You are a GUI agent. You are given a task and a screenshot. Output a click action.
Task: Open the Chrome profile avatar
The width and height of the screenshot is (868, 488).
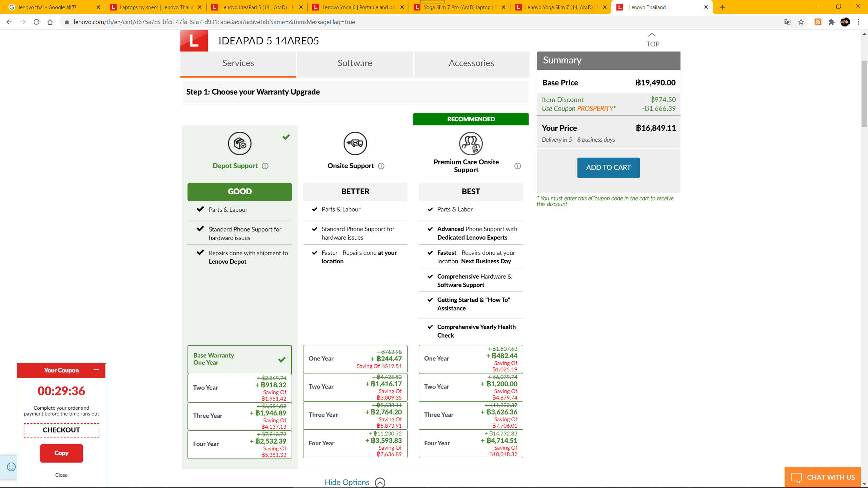845,22
